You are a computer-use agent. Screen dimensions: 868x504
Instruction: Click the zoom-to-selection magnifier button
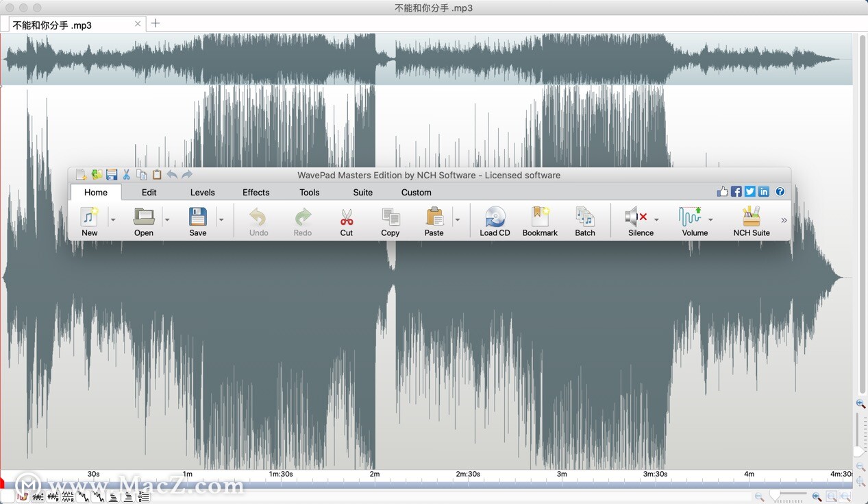(x=832, y=496)
